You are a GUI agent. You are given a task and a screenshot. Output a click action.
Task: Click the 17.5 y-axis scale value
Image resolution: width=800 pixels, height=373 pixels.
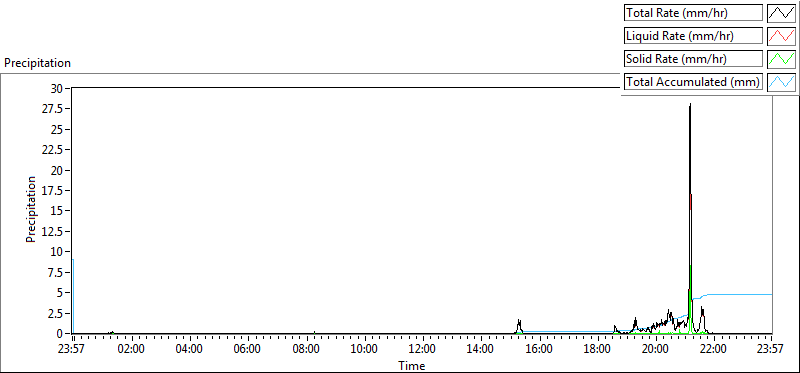(53, 191)
